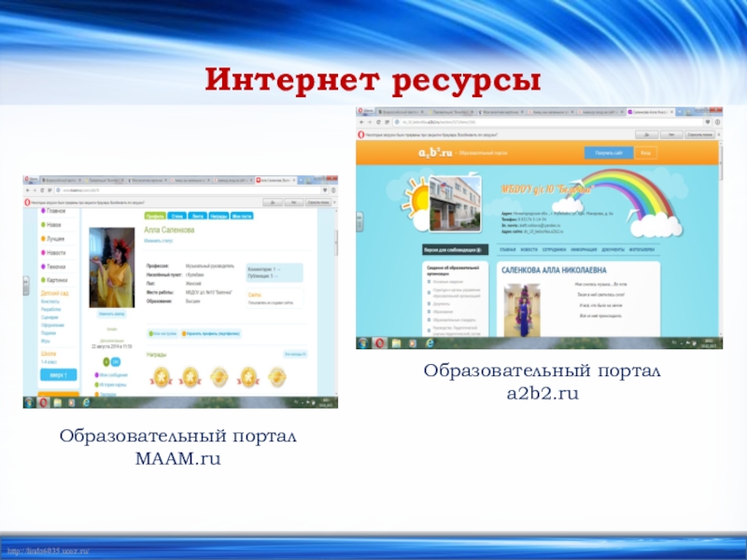This screenshot has width=747, height=560.
Task: Open Главная in a2b2.ru navigation menu
Action: coord(507,249)
